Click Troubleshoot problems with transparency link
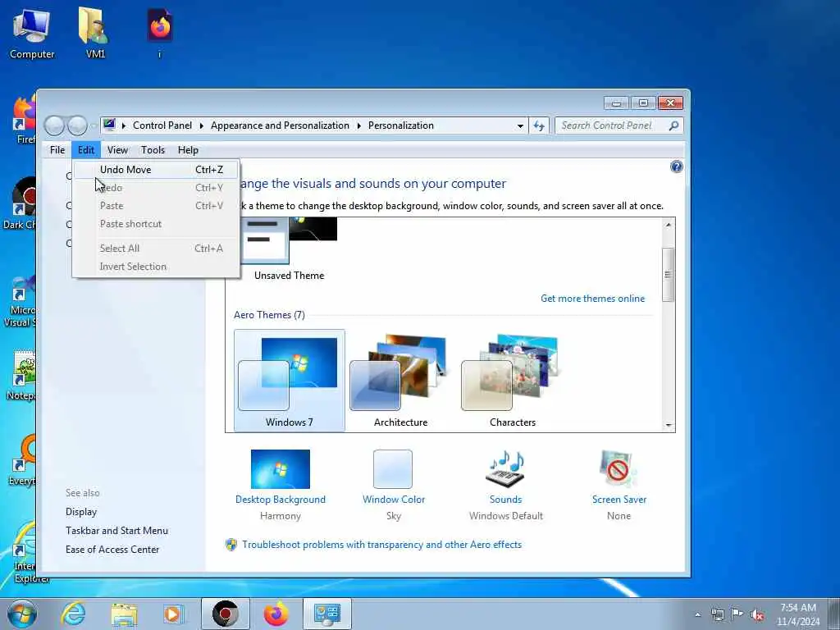The width and height of the screenshot is (840, 630). (x=381, y=545)
